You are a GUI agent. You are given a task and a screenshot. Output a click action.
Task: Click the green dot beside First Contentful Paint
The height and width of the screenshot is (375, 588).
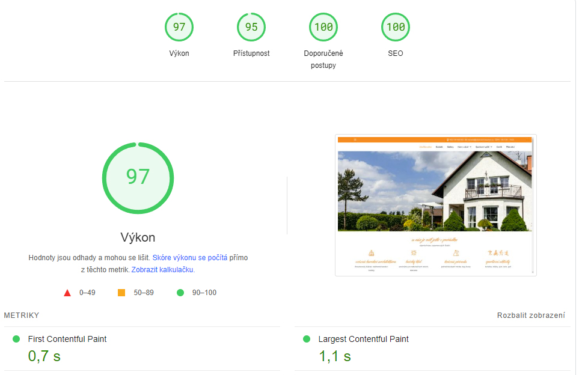[x=16, y=339]
